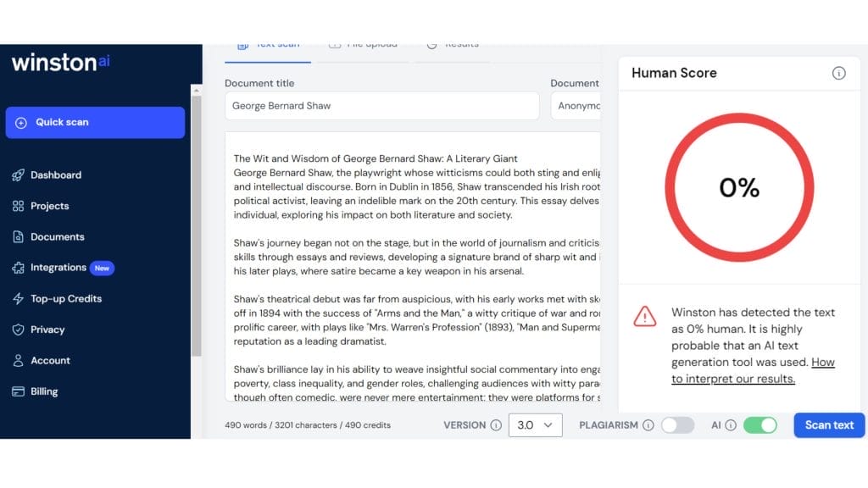The width and height of the screenshot is (868, 488).
Task: Select Projects in sidebar
Action: (50, 206)
